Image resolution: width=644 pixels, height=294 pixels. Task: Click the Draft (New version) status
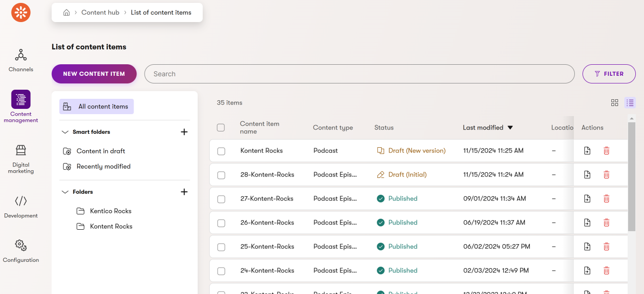tap(412, 151)
